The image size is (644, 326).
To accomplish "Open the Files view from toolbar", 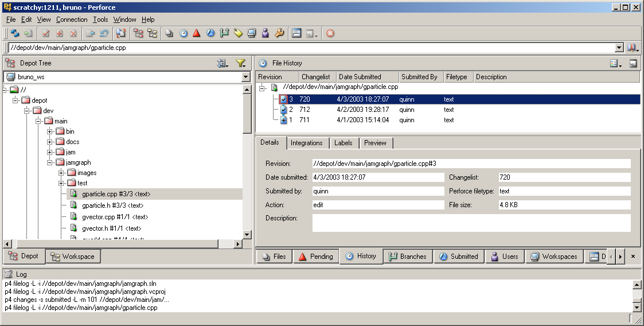I will point(169,33).
